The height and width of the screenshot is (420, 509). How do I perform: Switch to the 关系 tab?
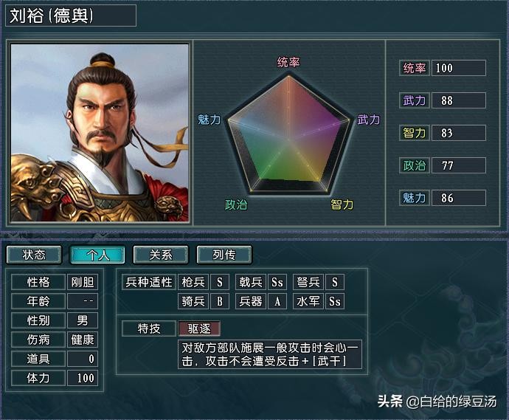[161, 255]
